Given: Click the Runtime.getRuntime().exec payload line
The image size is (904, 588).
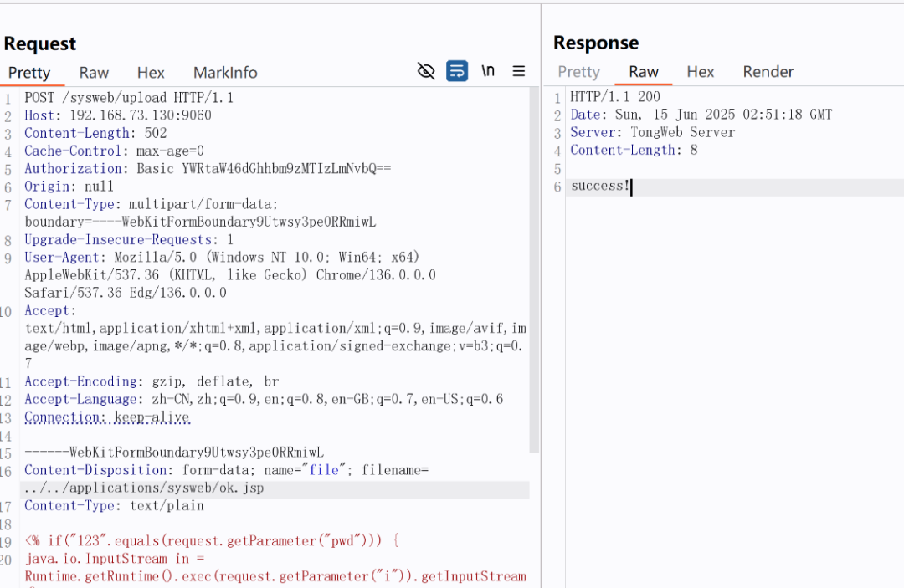Looking at the screenshot, I should coord(275,577).
